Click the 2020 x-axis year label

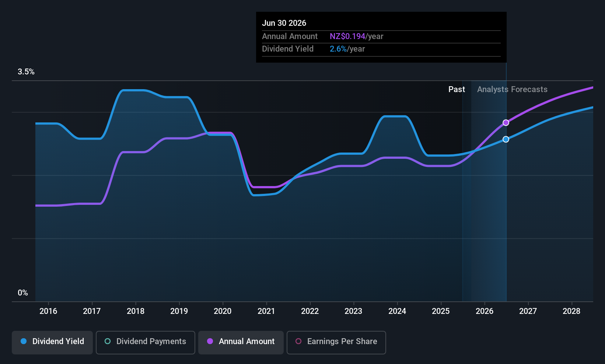tap(223, 311)
